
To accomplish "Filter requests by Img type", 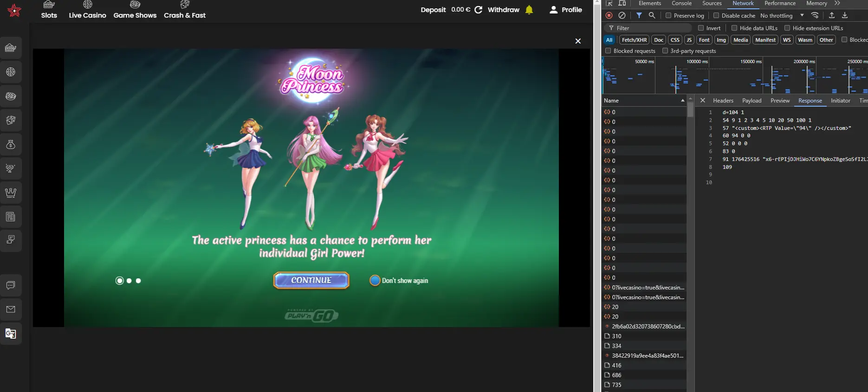I will (721, 40).
